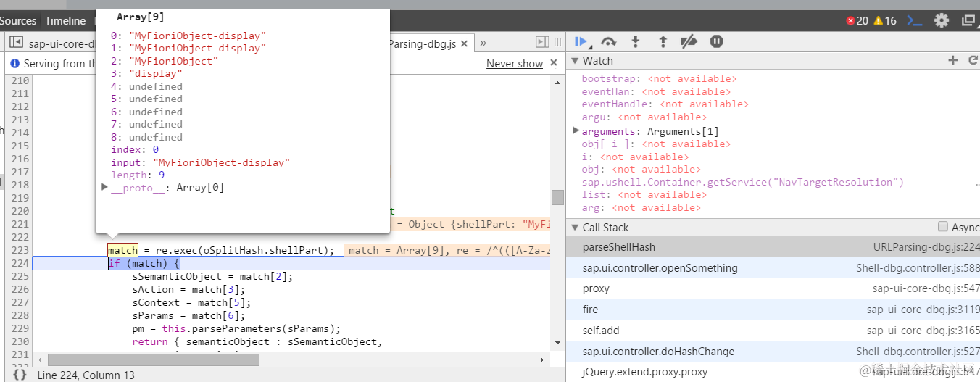Screen dimensions: 980x382
Task: Click the length: 9 property in popup
Action: [138, 175]
